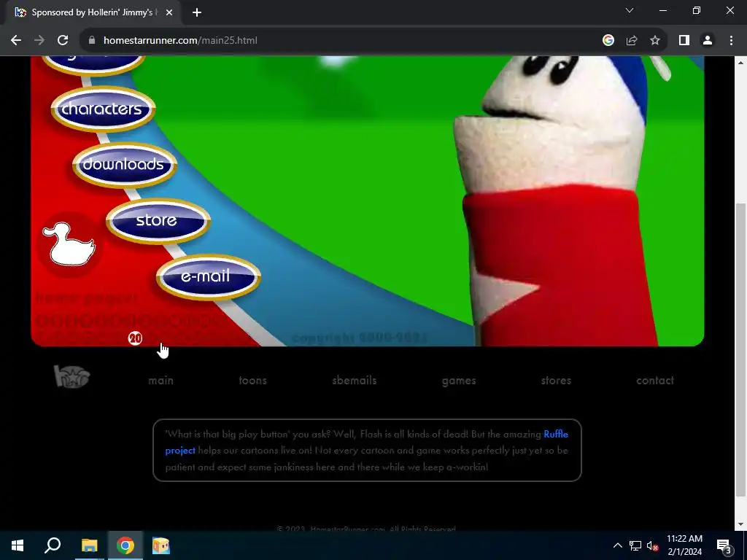Image resolution: width=747 pixels, height=560 pixels.
Task: Click the Google icon in address bar
Action: coord(608,41)
